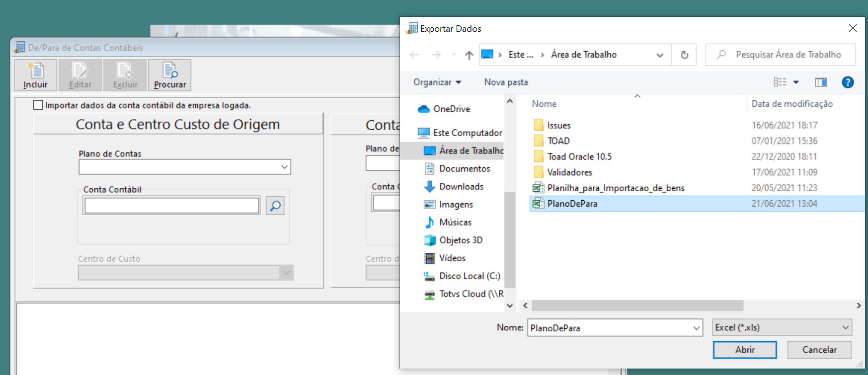The image size is (868, 375).
Task: Select the TOAD folder
Action: [x=558, y=141]
